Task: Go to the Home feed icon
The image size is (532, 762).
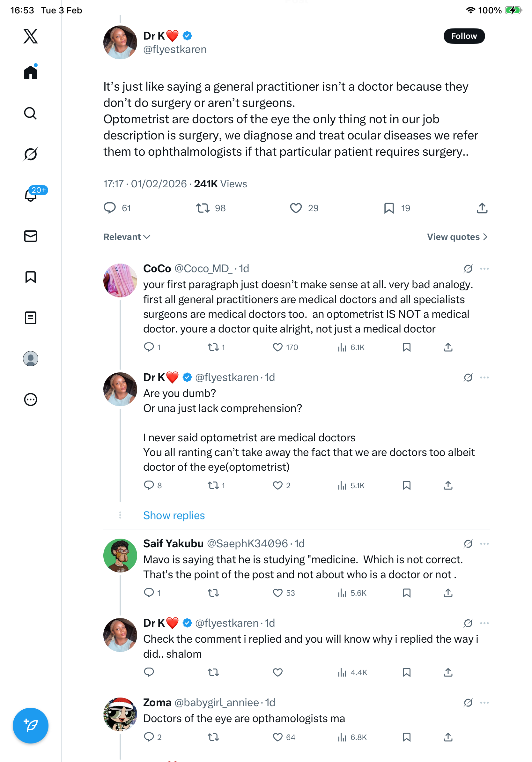Action: click(31, 72)
